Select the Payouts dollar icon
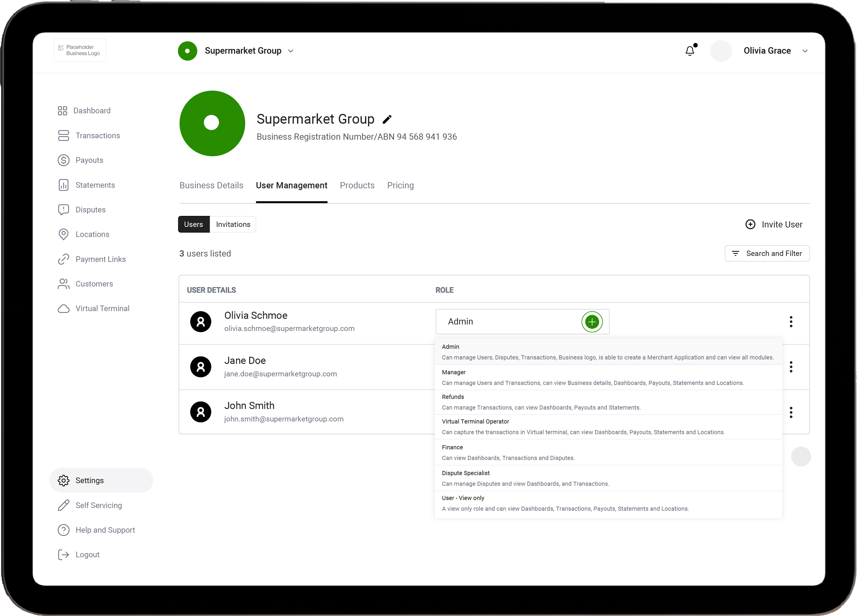Screen dimensions: 857x616 [x=64, y=160]
